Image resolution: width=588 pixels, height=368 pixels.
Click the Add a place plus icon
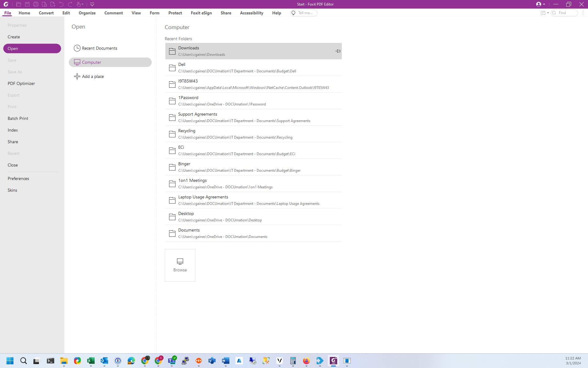coord(77,76)
